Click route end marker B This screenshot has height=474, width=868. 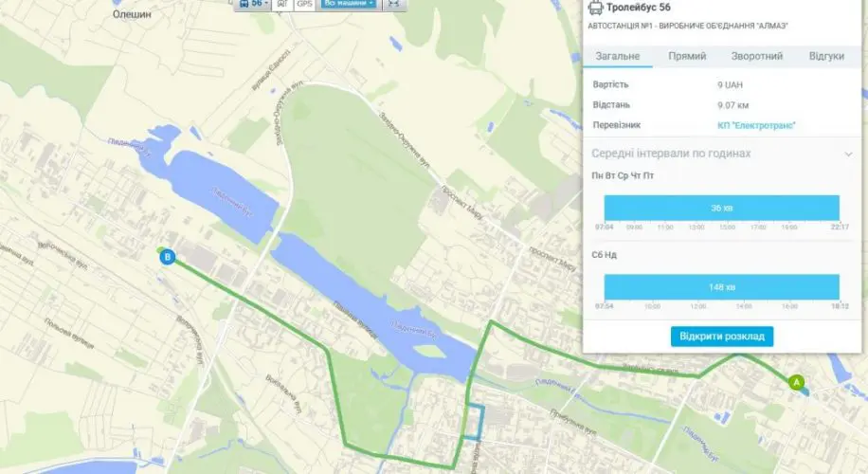pyautogui.click(x=168, y=257)
